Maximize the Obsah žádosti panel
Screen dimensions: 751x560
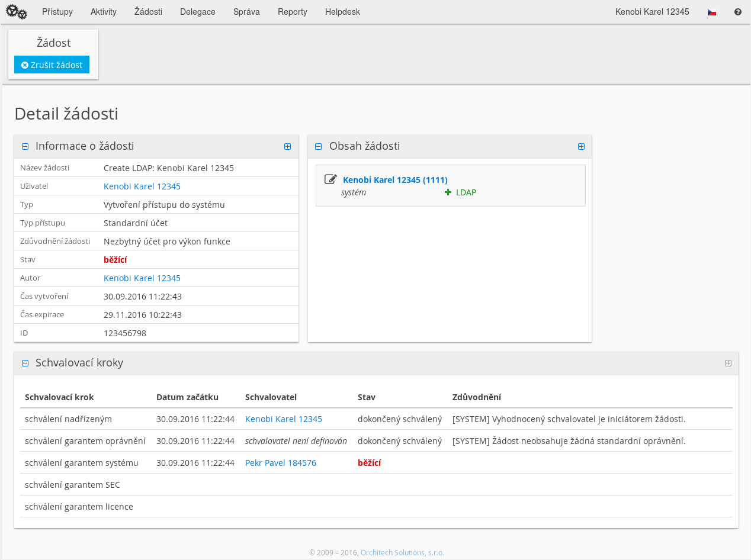(581, 147)
